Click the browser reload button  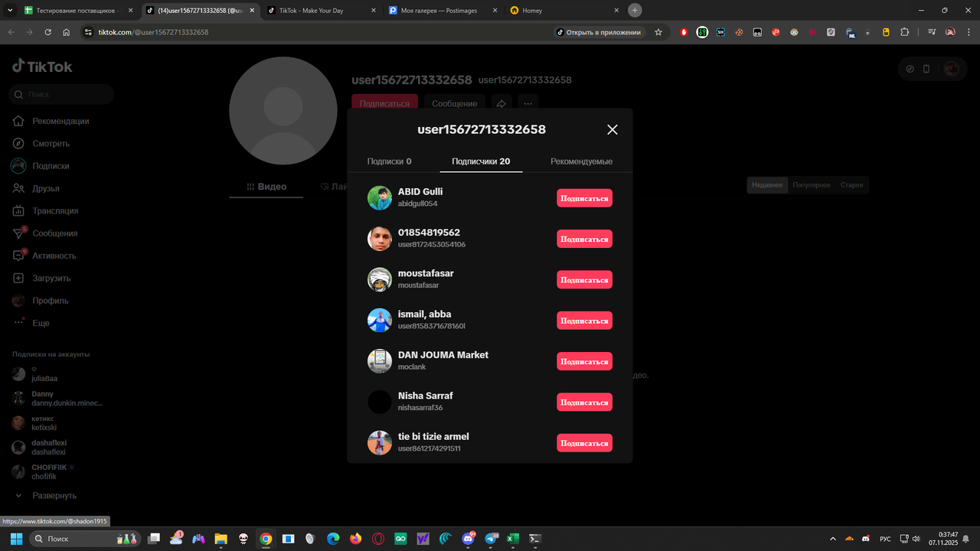(48, 32)
